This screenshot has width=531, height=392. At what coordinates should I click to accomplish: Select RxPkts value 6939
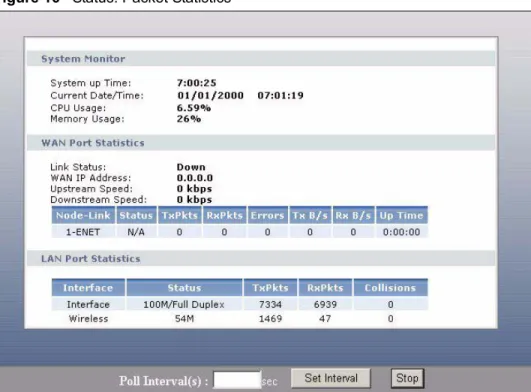(x=325, y=304)
